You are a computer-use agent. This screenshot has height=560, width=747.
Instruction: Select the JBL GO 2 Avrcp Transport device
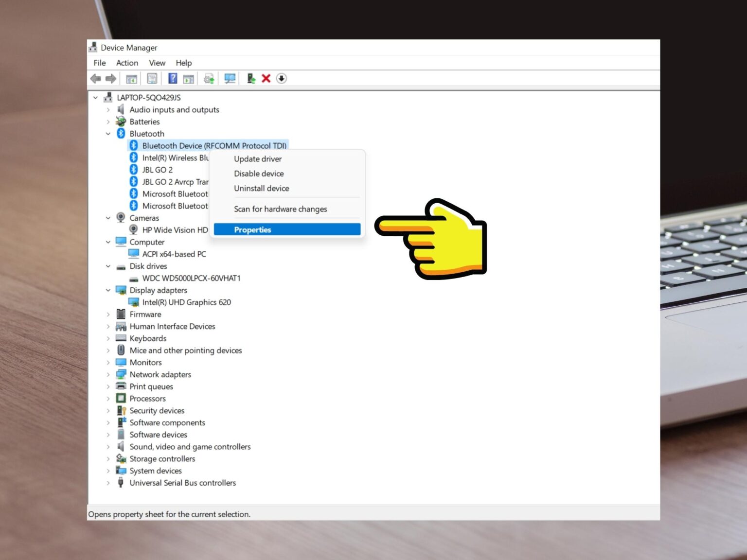(175, 182)
